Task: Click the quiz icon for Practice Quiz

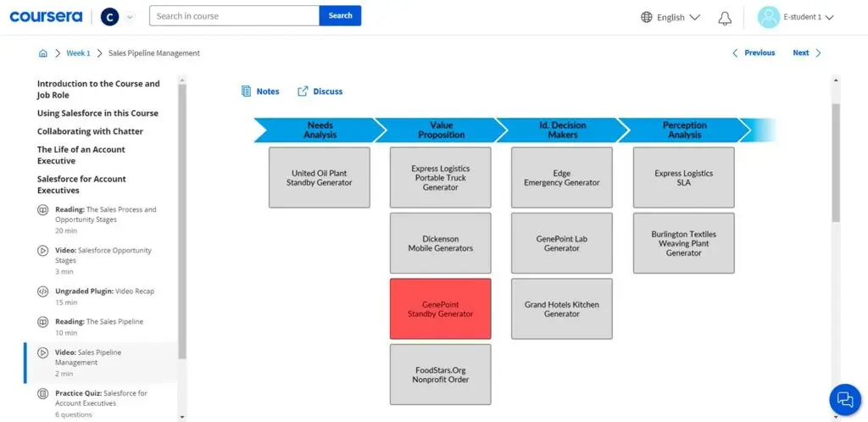Action: coord(42,394)
